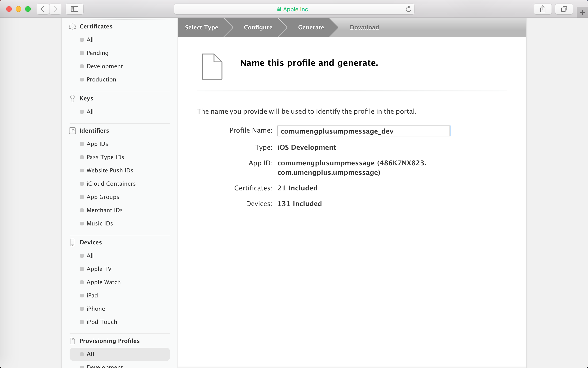The height and width of the screenshot is (368, 588).
Task: Reload the page with the refresh icon
Action: (409, 9)
